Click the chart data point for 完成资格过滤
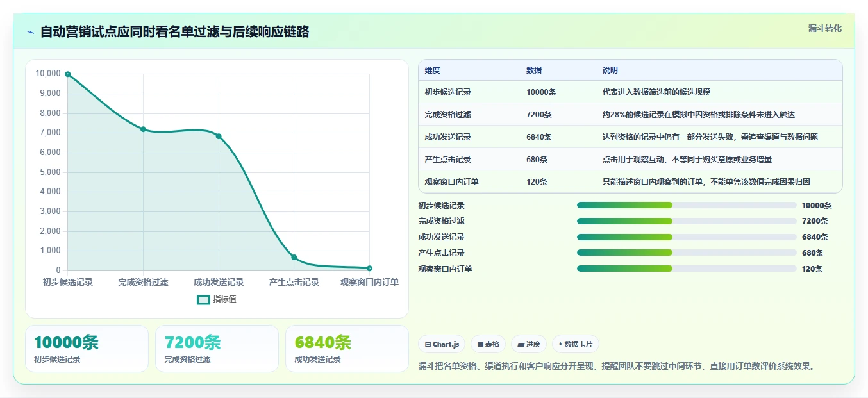 coord(143,129)
